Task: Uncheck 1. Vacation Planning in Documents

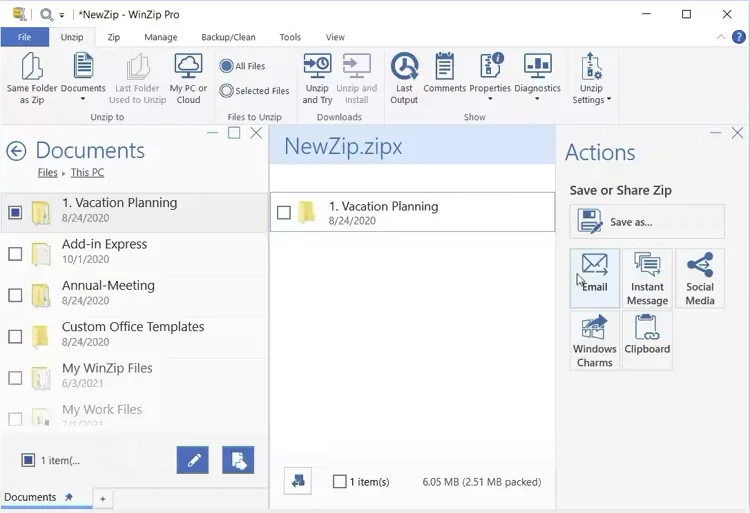Action: click(x=15, y=212)
